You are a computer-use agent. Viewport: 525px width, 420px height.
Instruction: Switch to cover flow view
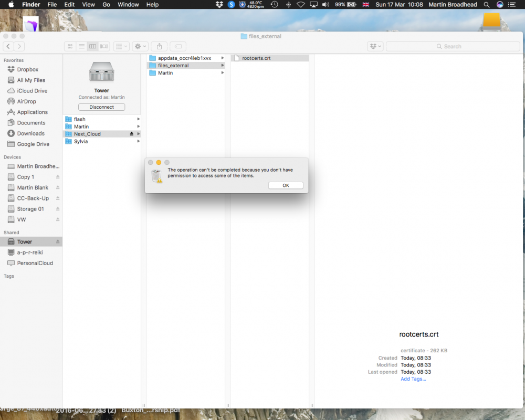[104, 46]
